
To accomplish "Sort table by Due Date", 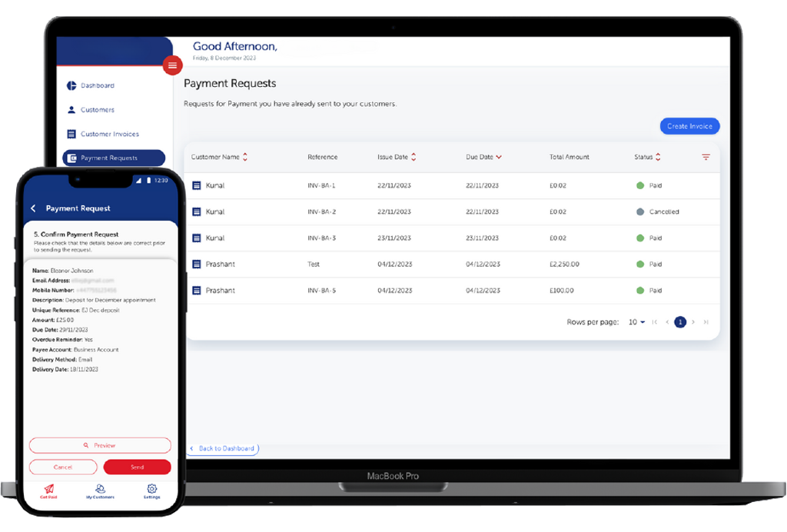I will coord(499,158).
